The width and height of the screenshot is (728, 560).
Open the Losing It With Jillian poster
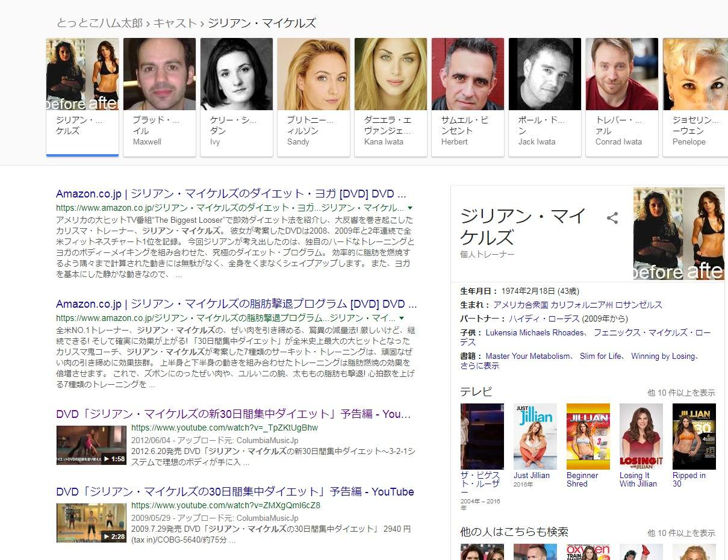tap(641, 437)
